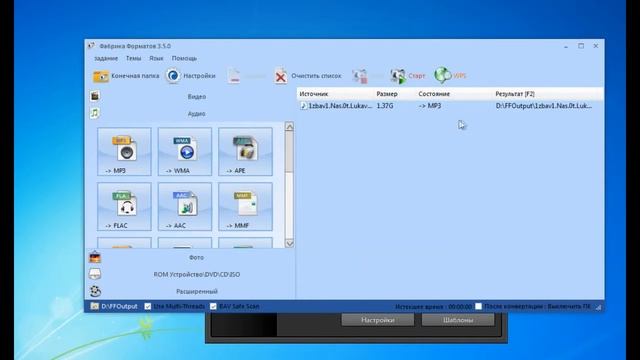Choose the -> APE conversion format

[245, 151]
